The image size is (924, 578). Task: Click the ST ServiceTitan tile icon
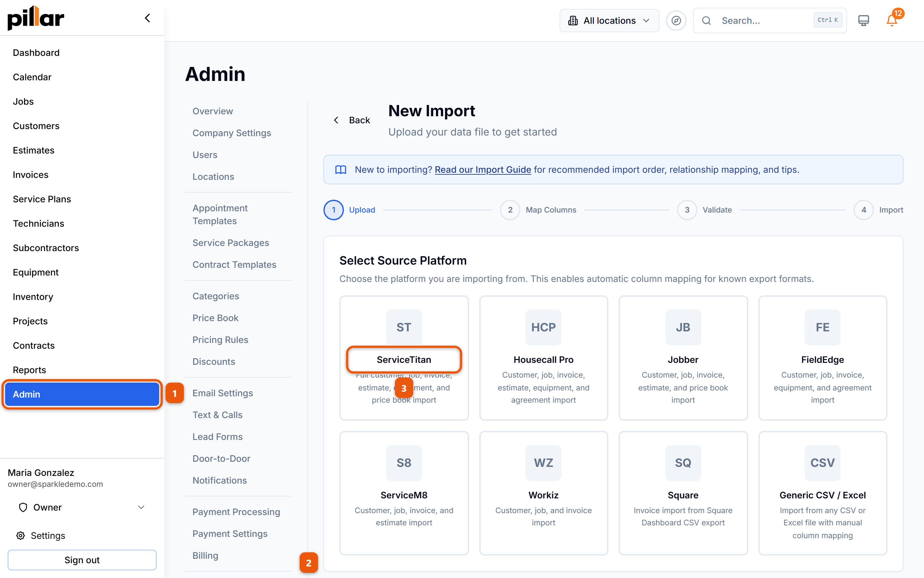pyautogui.click(x=404, y=327)
